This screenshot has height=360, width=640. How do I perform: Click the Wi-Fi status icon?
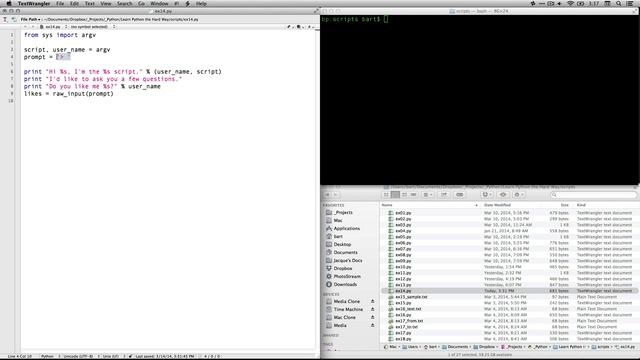click(570, 4)
